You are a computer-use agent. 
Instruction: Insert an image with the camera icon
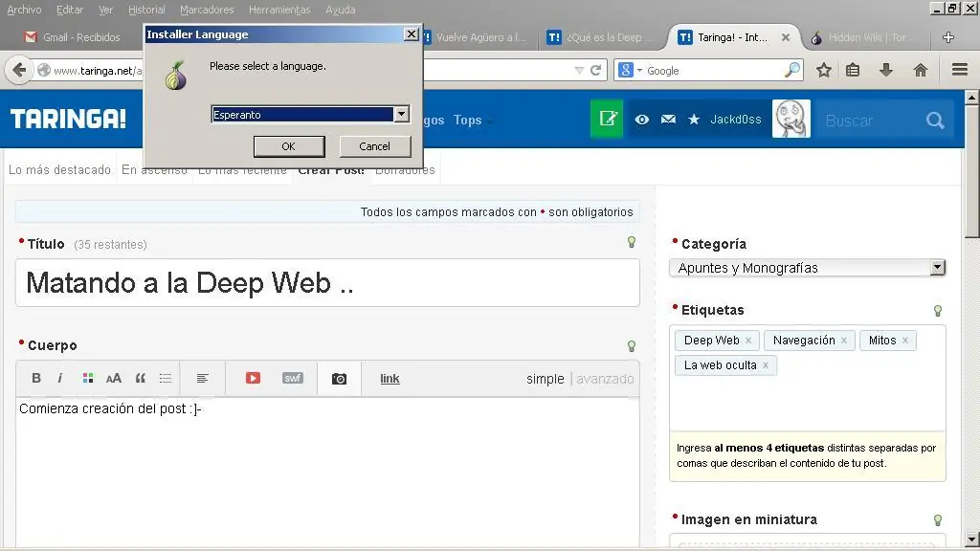(340, 379)
